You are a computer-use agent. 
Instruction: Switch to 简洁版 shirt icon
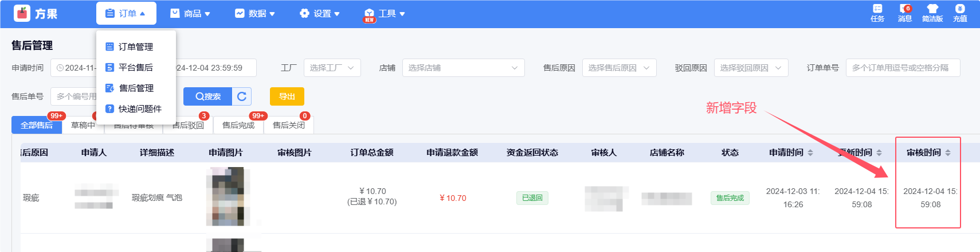(x=932, y=13)
